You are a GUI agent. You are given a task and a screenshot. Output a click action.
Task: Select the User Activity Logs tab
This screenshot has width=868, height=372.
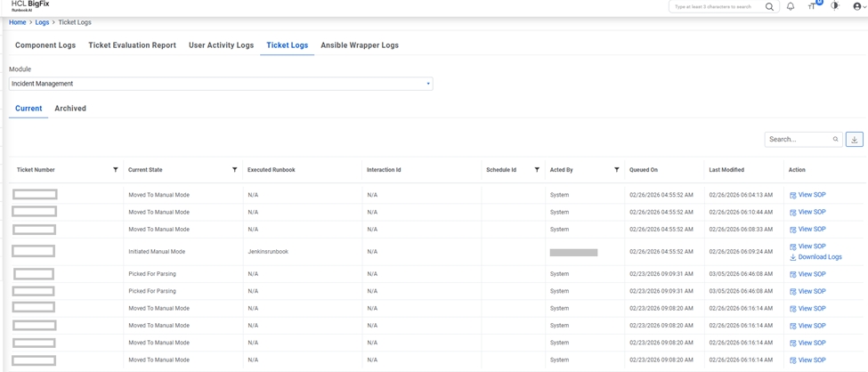pyautogui.click(x=221, y=45)
